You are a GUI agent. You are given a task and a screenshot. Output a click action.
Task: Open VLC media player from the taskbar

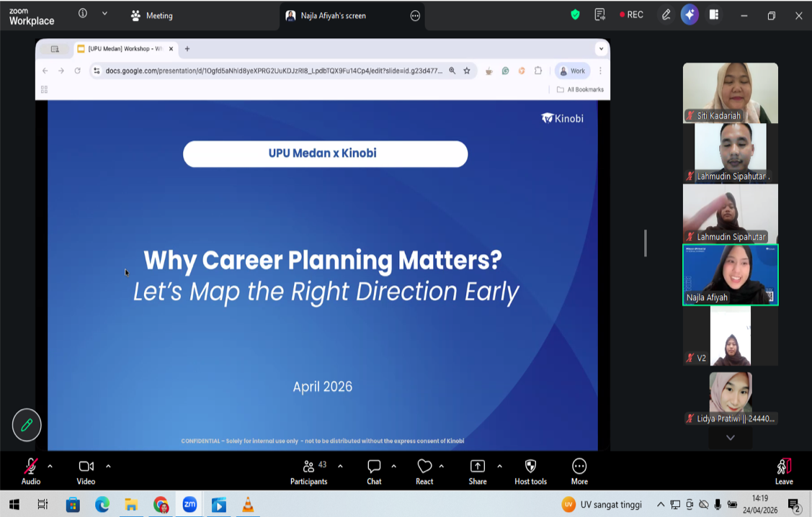point(248,505)
